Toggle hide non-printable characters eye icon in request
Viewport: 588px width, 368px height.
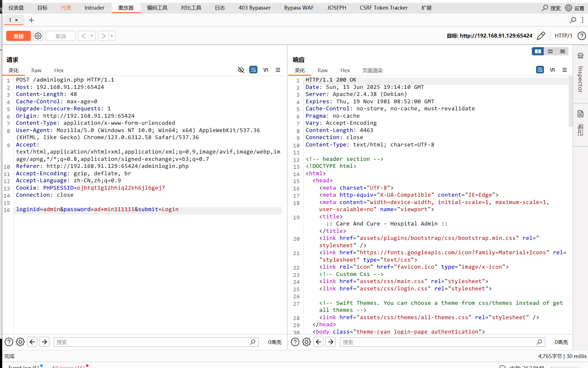point(241,70)
